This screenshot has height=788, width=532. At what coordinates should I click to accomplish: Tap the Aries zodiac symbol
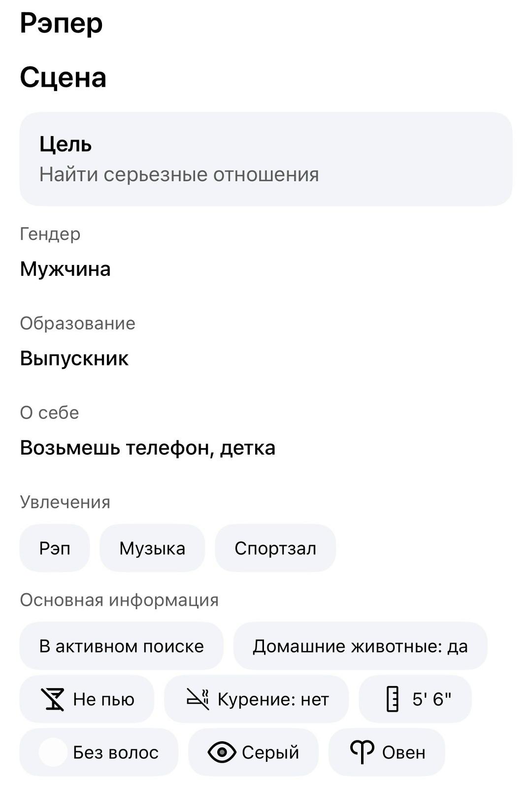362,752
